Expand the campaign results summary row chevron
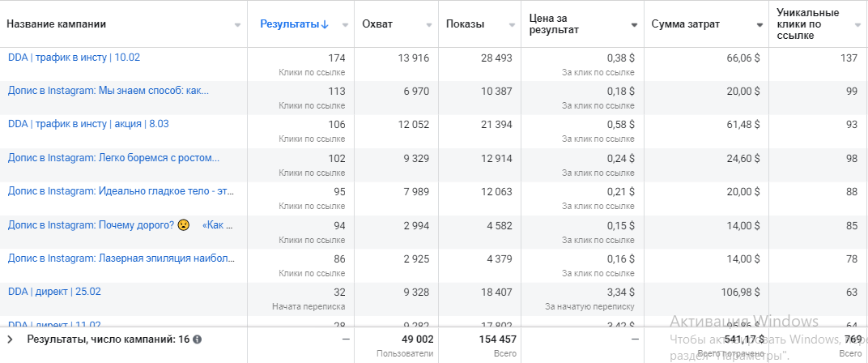 tap(10, 340)
